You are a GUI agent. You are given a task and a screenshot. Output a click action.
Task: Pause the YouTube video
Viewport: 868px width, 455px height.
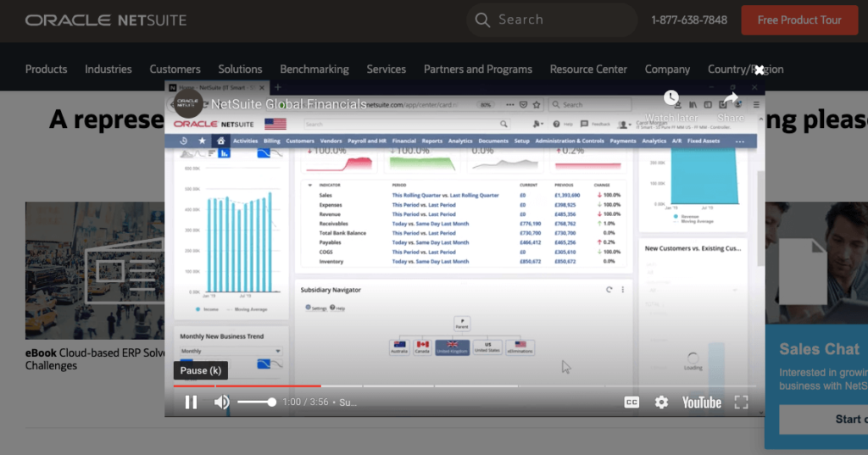pyautogui.click(x=191, y=402)
